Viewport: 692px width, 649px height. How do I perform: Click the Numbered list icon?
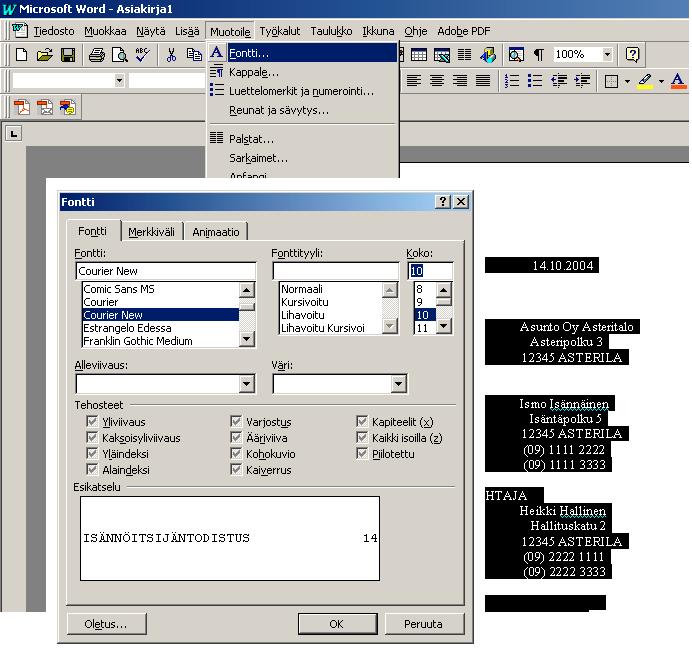pyautogui.click(x=511, y=81)
